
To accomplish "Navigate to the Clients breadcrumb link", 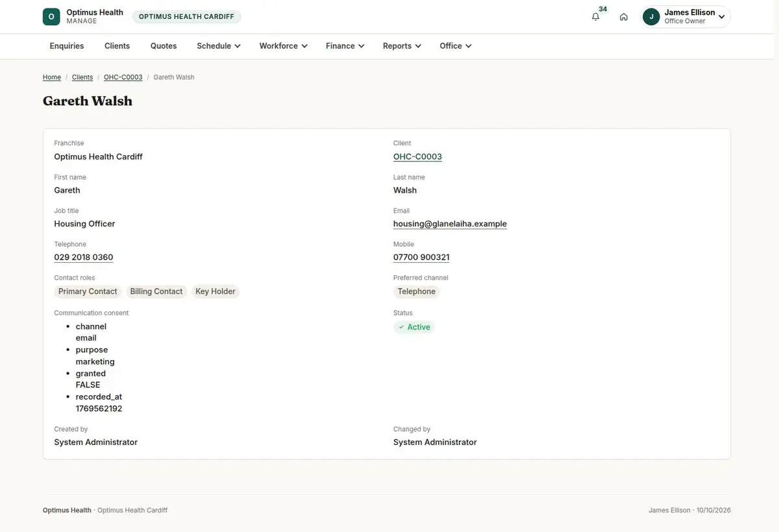I will (82, 77).
